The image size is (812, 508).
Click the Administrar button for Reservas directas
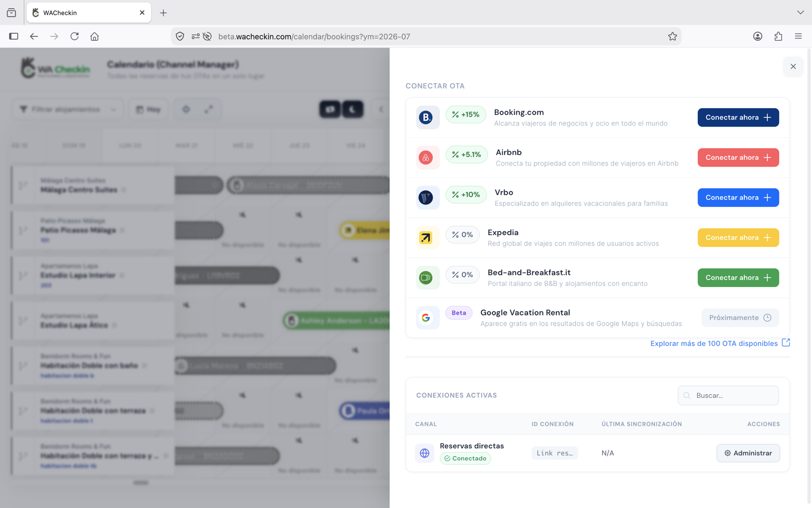pos(748,453)
